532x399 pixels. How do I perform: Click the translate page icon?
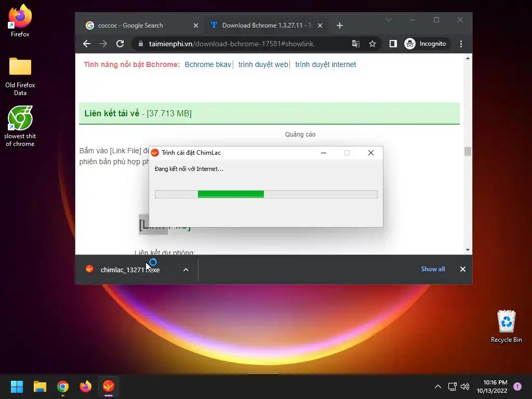(x=355, y=44)
